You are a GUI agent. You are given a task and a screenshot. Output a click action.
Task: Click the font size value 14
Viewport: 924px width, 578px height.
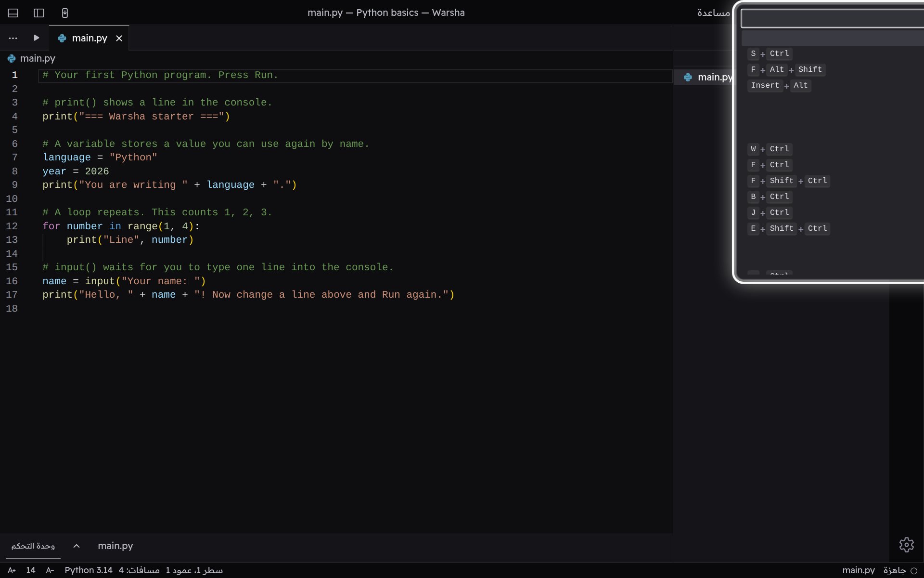31,570
